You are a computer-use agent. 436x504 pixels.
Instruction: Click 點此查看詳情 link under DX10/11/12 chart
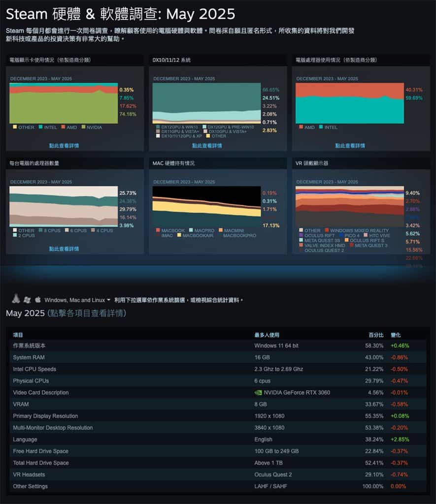coord(207,146)
